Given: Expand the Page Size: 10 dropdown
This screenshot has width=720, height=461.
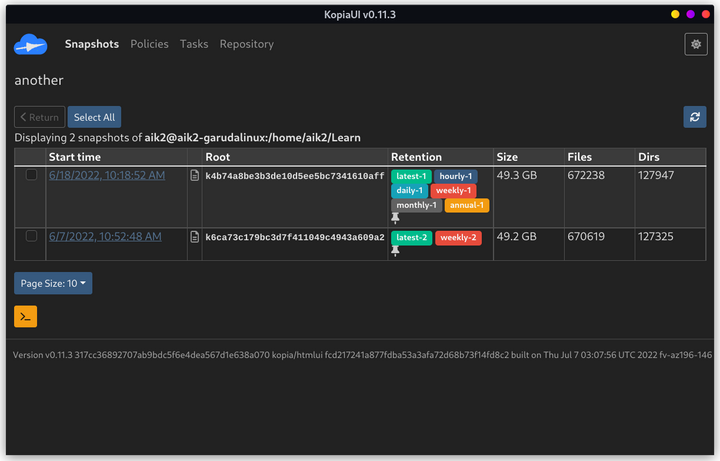Looking at the screenshot, I should click(x=53, y=283).
